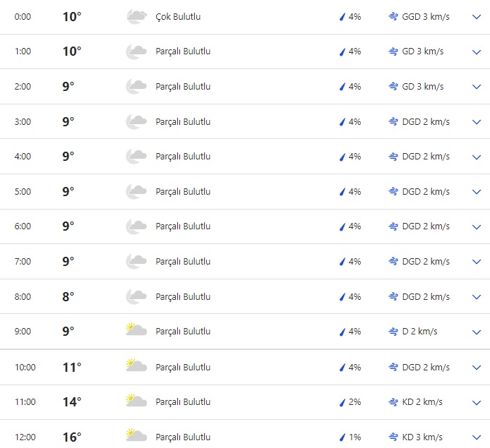
Task: Click the raindrop icon in the 10:00 row
Action: pyautogui.click(x=342, y=367)
